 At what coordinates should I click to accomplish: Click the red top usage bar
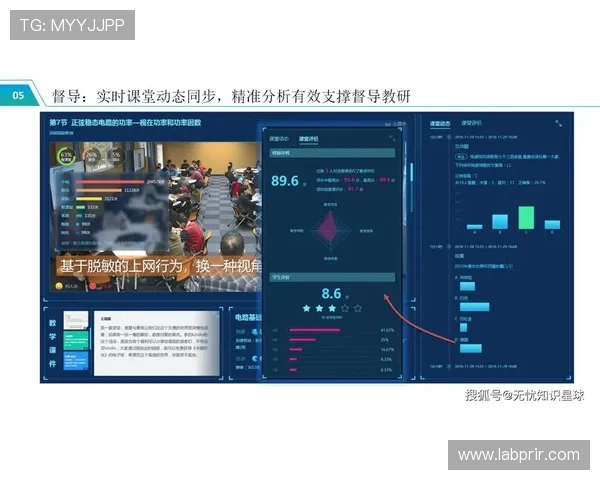point(110,182)
